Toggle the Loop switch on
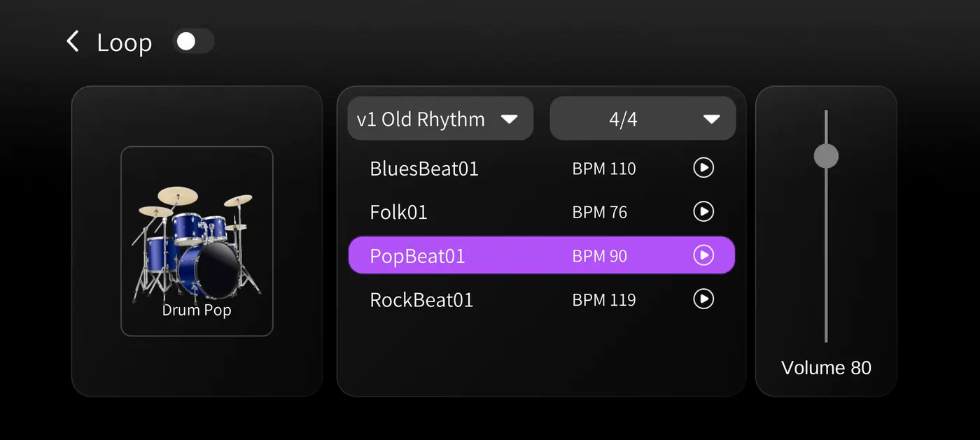This screenshot has height=440, width=980. 193,41
